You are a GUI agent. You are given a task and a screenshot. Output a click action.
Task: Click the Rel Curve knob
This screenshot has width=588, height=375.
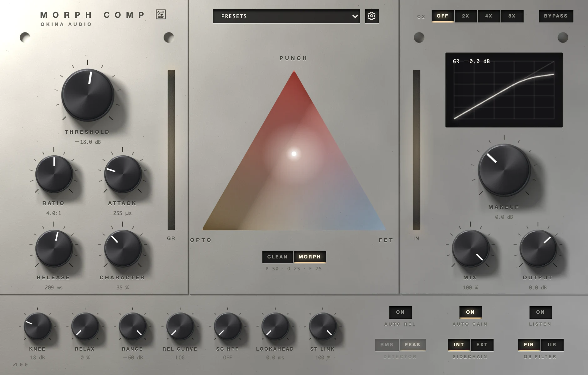click(180, 326)
